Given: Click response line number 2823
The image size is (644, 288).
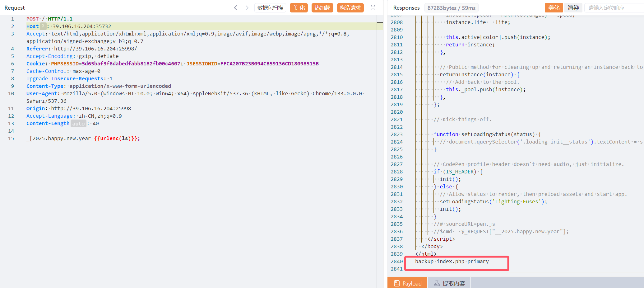Looking at the screenshot, I should [x=397, y=134].
